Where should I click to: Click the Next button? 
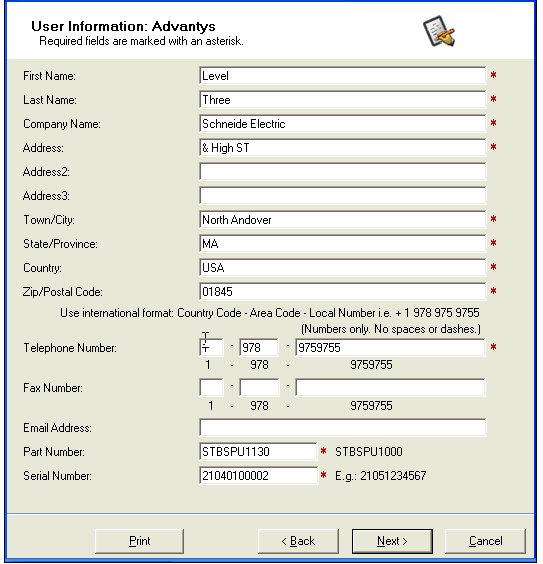pyautogui.click(x=392, y=541)
